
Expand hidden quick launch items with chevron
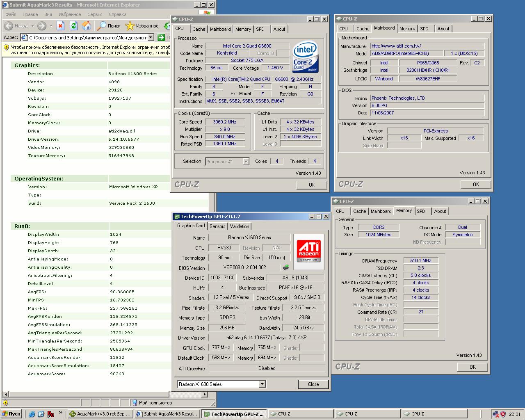coord(61,413)
